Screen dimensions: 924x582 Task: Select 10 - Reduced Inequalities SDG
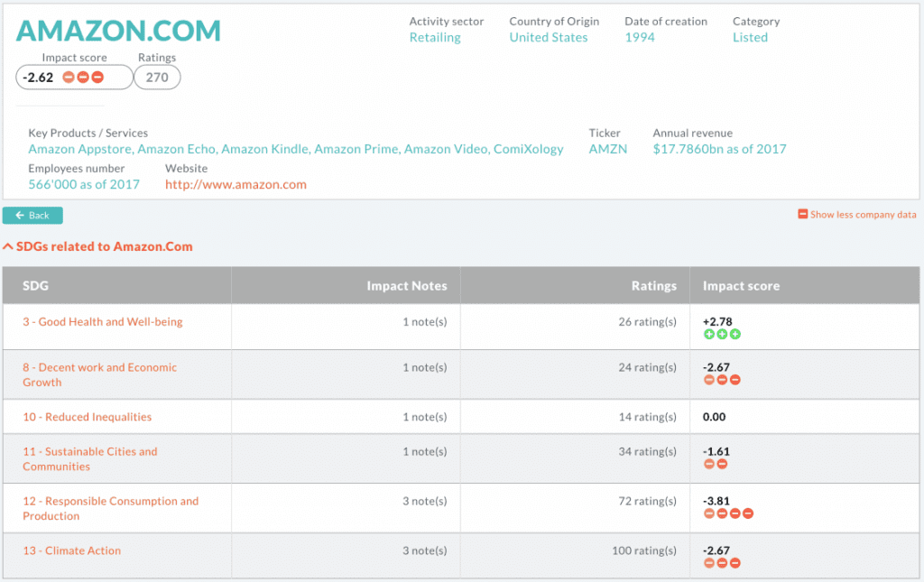(88, 417)
